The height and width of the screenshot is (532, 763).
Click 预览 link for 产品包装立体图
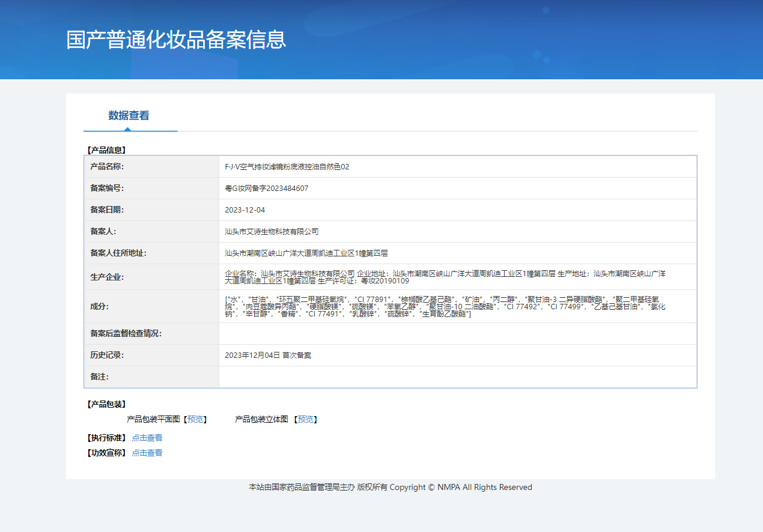click(306, 419)
